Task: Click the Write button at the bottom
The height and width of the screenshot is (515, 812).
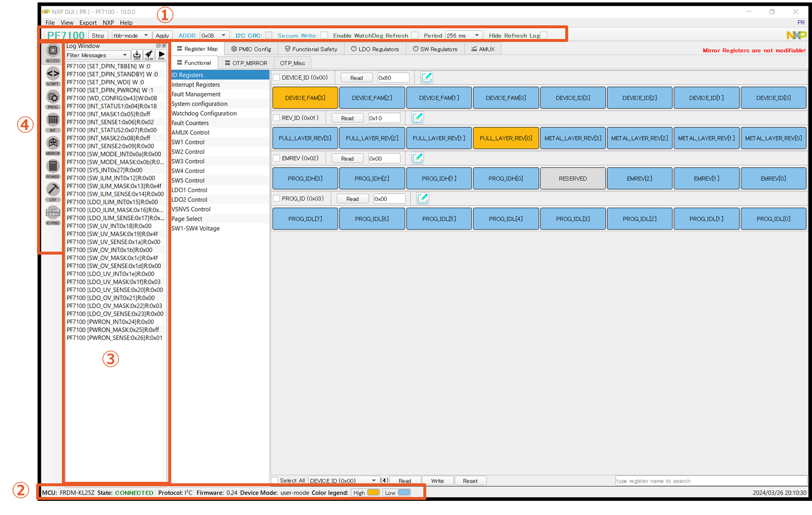Action: tap(437, 481)
